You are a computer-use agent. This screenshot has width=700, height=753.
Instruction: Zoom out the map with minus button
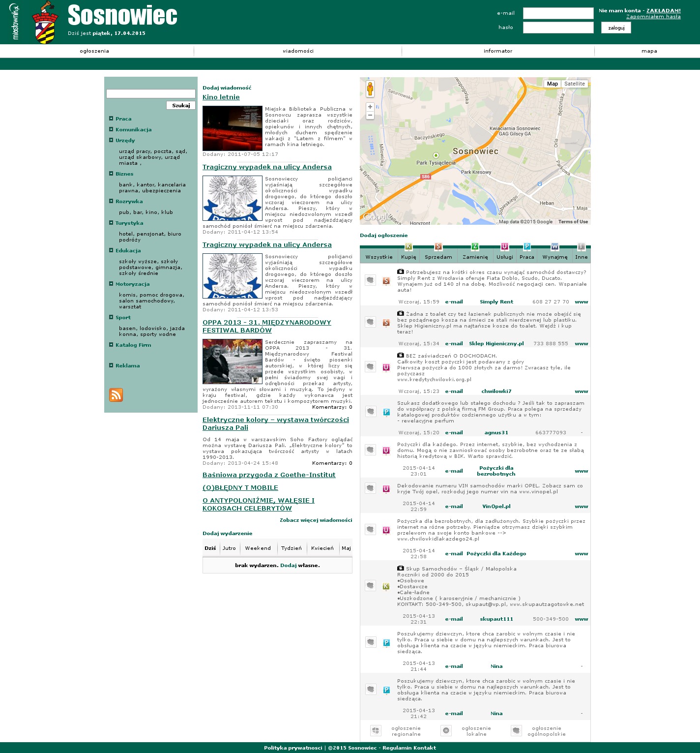point(370,116)
